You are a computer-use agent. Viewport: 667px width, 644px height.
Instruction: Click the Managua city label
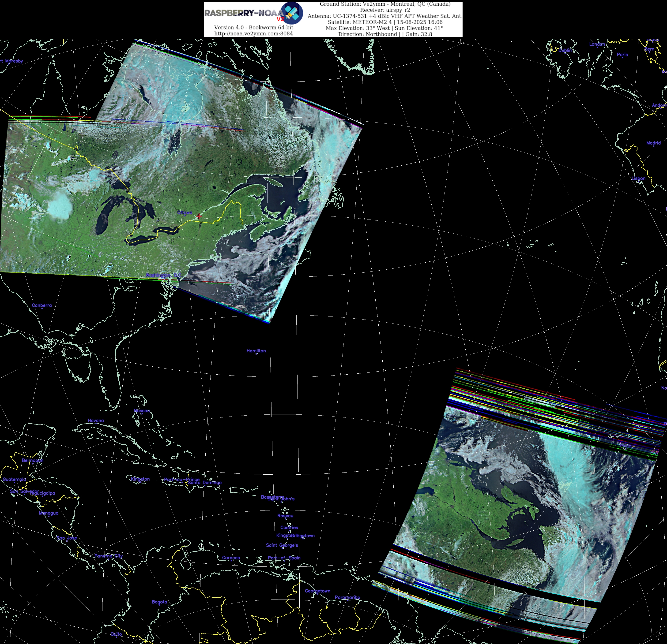[x=49, y=513]
